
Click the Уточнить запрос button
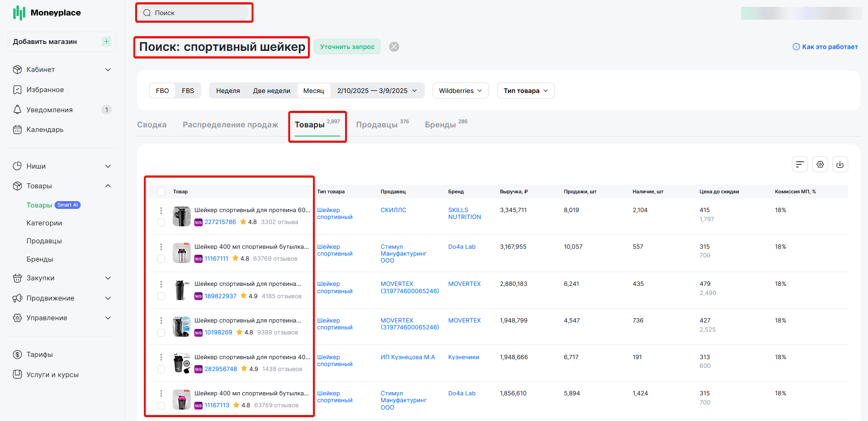(347, 47)
